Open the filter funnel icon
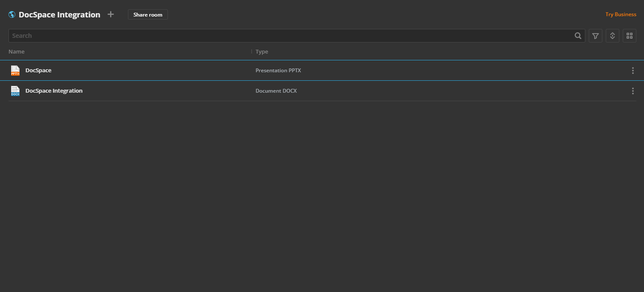This screenshot has height=292, width=644. coord(596,36)
